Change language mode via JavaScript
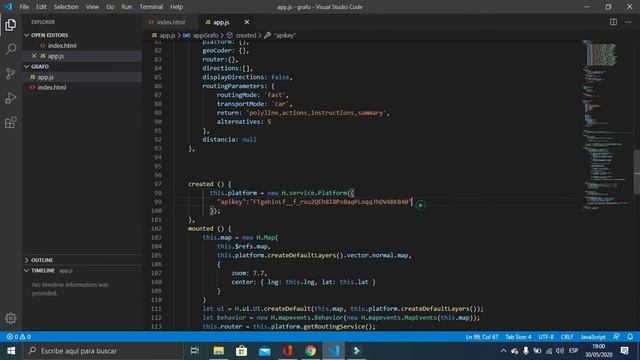640x360 pixels. [x=593, y=337]
